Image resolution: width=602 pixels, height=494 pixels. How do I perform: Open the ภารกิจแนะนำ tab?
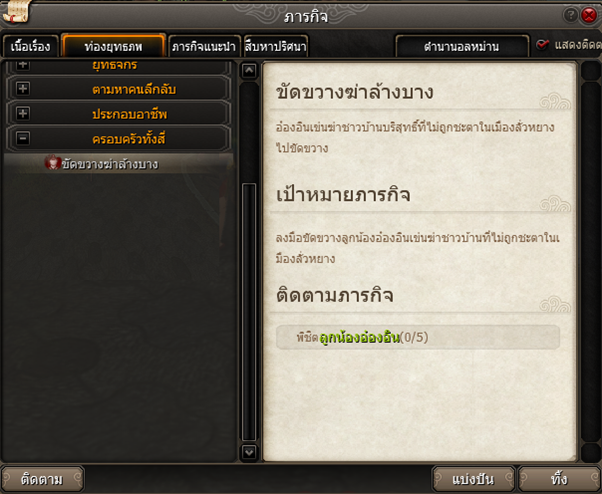(x=204, y=46)
